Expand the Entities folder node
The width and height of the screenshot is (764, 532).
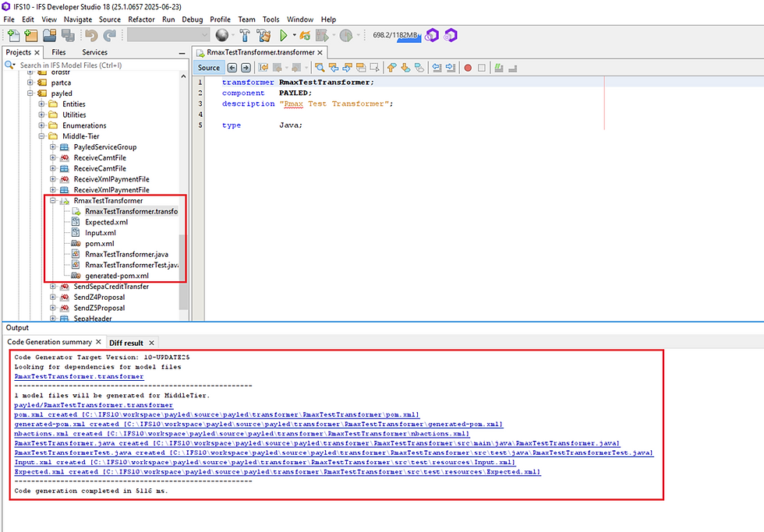pyautogui.click(x=41, y=104)
